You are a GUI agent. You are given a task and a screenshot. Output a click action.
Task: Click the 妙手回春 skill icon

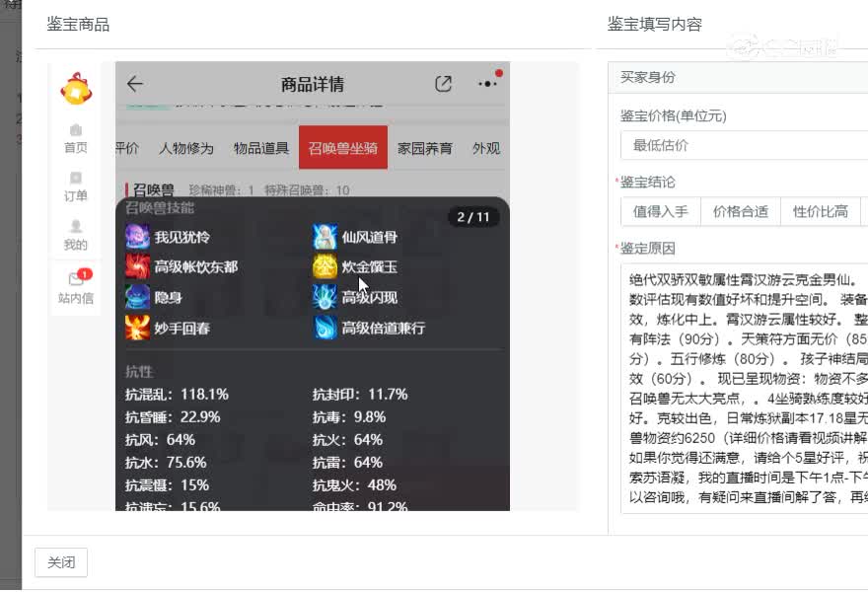coord(137,328)
